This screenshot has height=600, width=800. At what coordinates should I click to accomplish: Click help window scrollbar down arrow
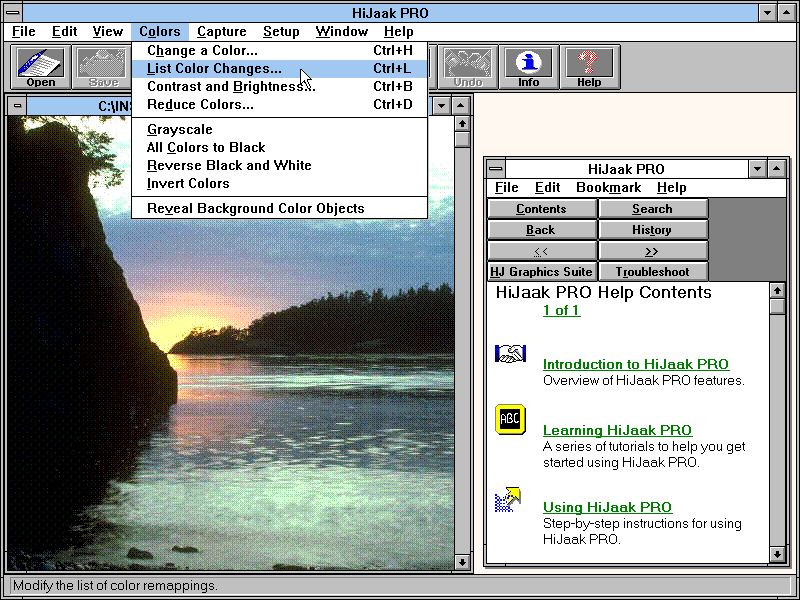tap(777, 554)
